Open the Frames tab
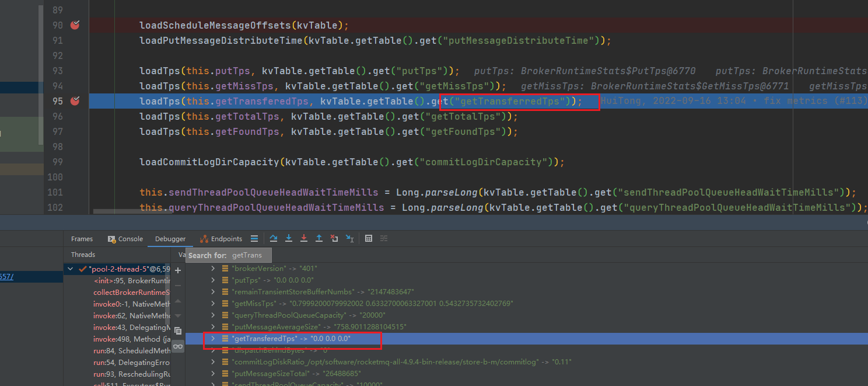This screenshot has width=868, height=386. pos(82,239)
